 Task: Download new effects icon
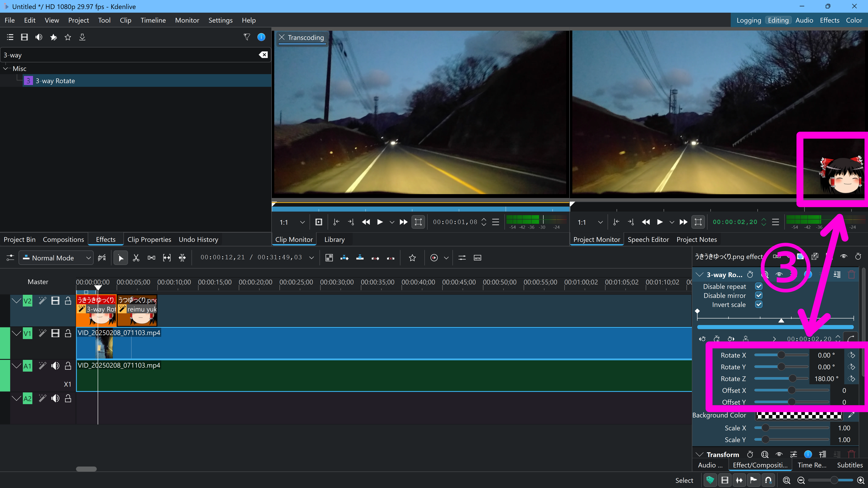[x=82, y=37]
